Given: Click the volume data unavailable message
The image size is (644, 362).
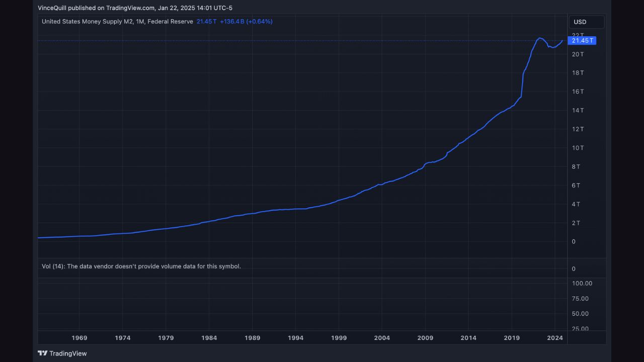Looking at the screenshot, I should pyautogui.click(x=154, y=266).
